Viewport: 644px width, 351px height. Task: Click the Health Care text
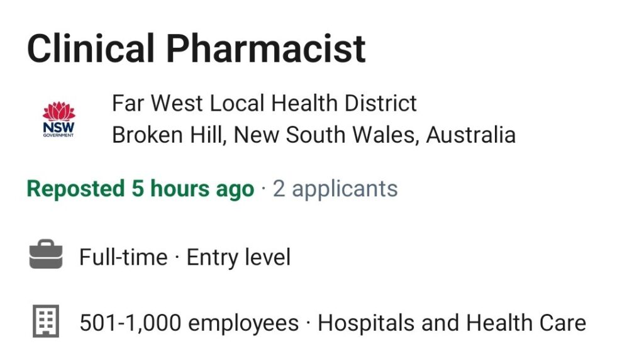[526, 323]
